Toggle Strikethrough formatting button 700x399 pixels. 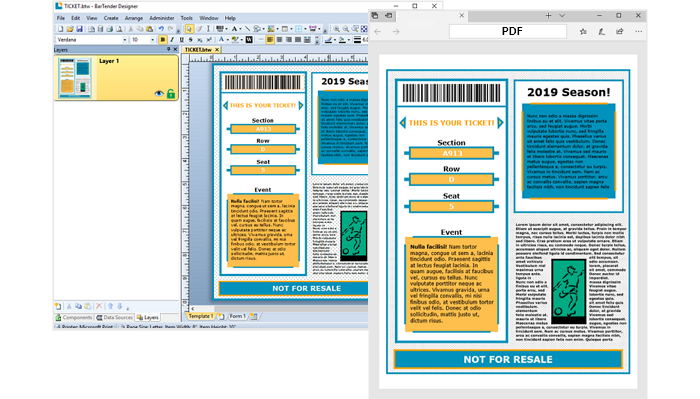[191, 40]
